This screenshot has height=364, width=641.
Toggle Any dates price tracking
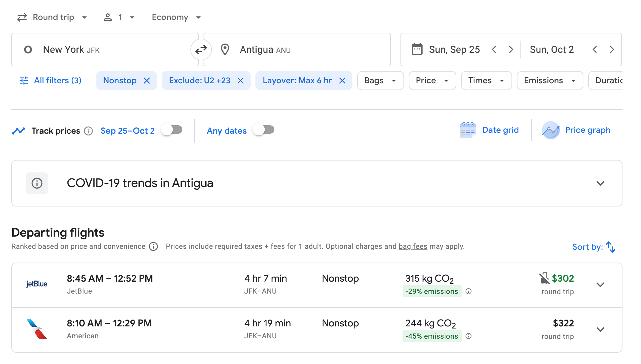(264, 130)
